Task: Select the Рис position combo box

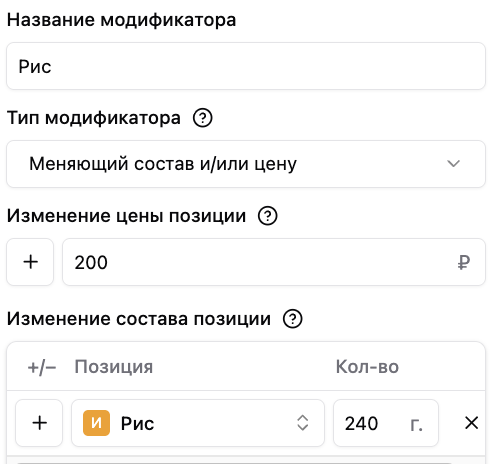Action: (x=198, y=423)
